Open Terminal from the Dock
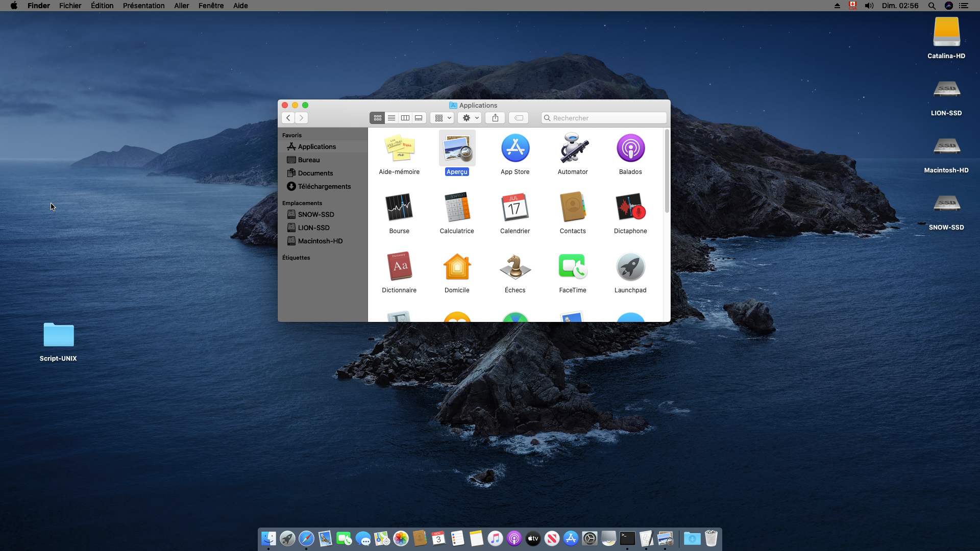The image size is (980, 551). [627, 538]
